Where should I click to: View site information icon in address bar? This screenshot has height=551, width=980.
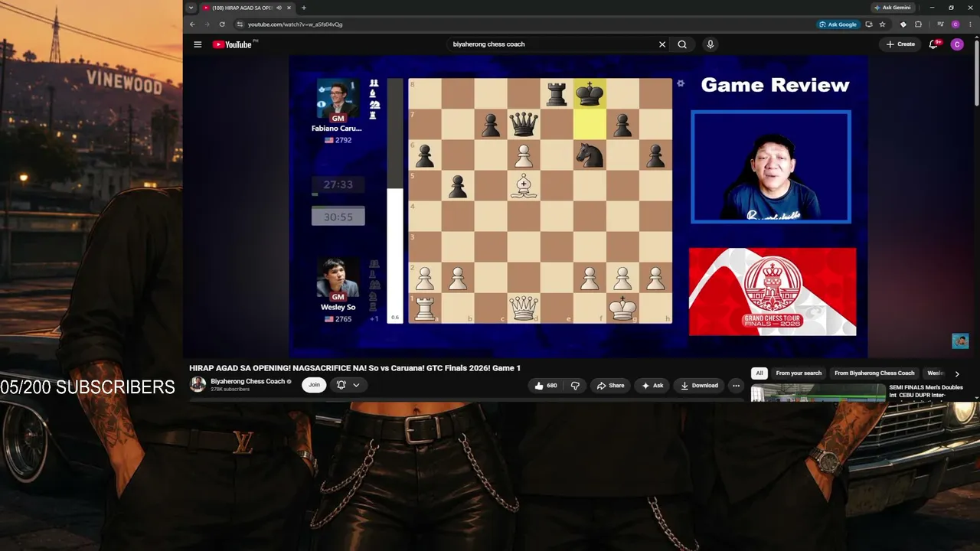[240, 24]
